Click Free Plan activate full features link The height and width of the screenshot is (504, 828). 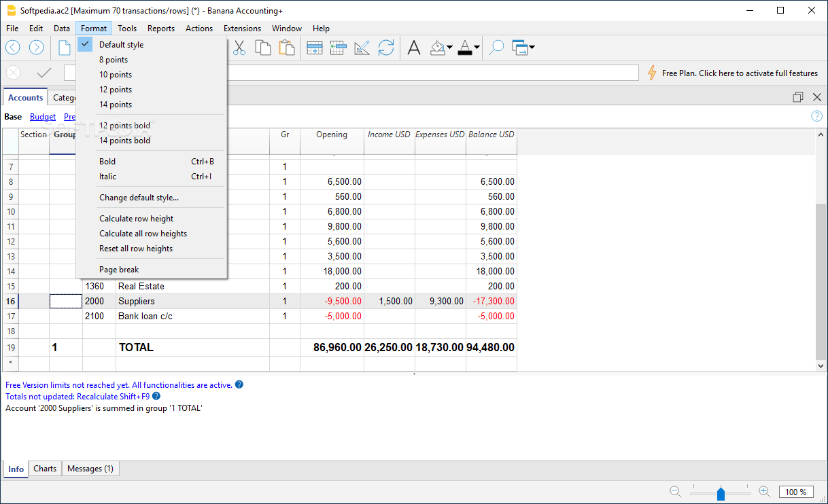(x=740, y=73)
